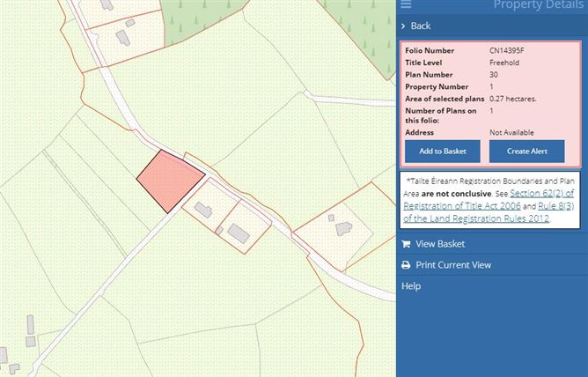The height and width of the screenshot is (377, 588).
Task: Click the Property Details header
Action: tap(538, 4)
